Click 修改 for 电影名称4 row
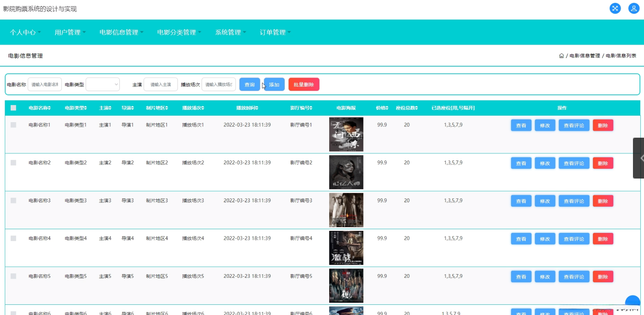 545,239
